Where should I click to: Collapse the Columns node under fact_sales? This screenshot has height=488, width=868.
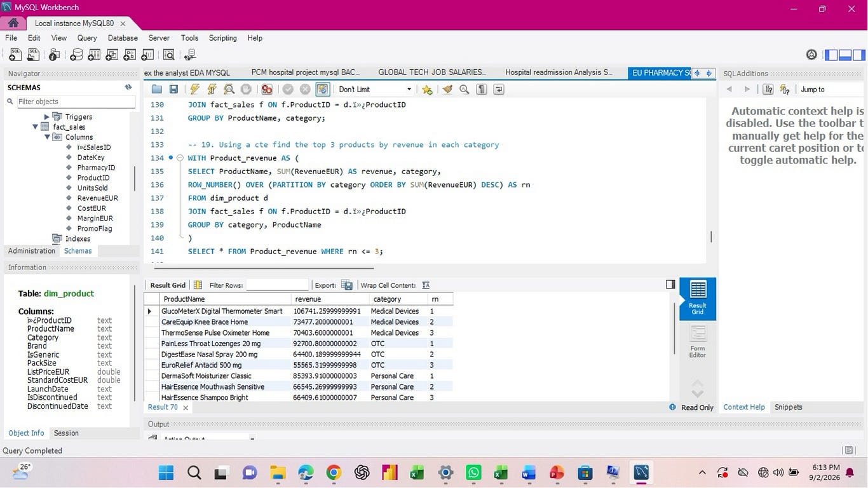click(x=47, y=137)
